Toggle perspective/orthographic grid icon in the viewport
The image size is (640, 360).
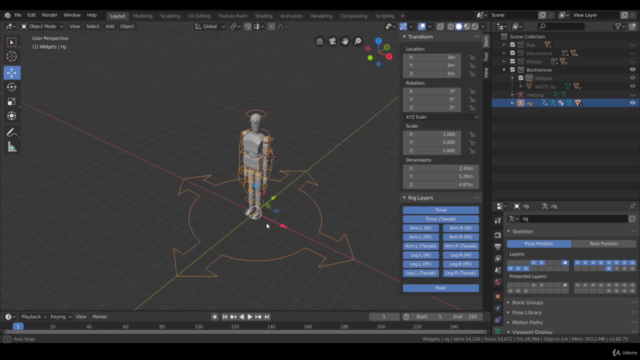pyautogui.click(x=320, y=41)
